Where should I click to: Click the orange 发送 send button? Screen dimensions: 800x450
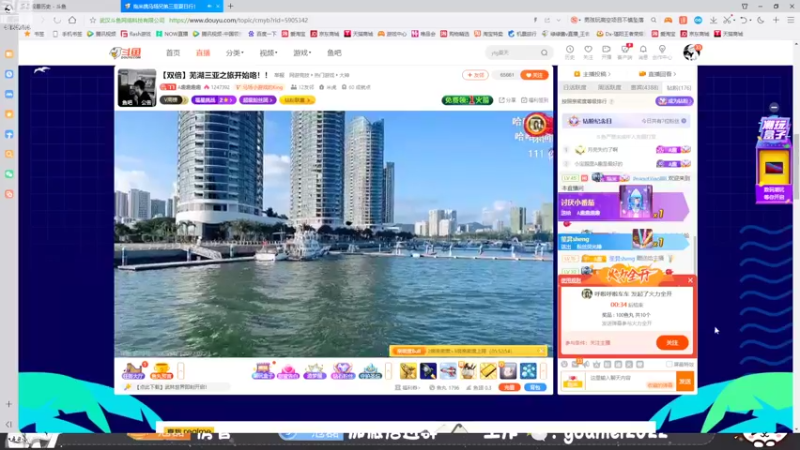pos(685,381)
